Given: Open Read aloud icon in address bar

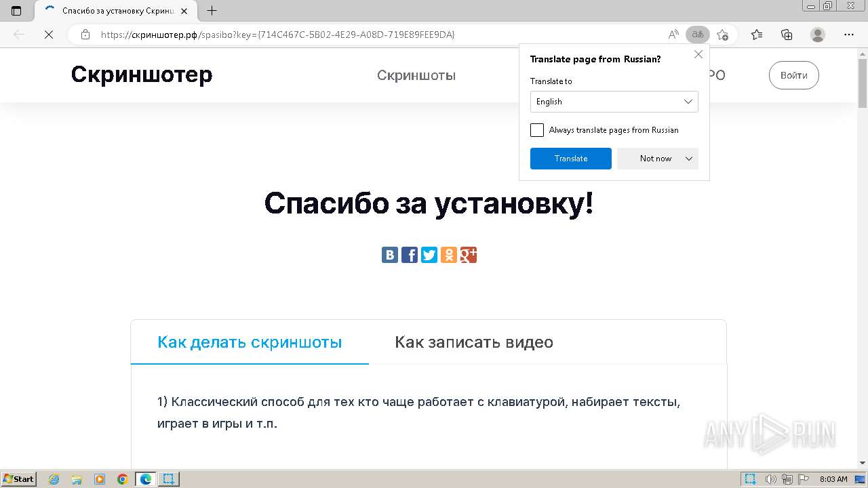Looking at the screenshot, I should [673, 35].
